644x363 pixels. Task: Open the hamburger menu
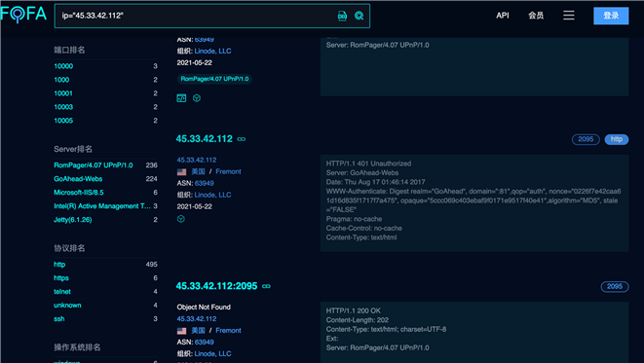tap(569, 16)
